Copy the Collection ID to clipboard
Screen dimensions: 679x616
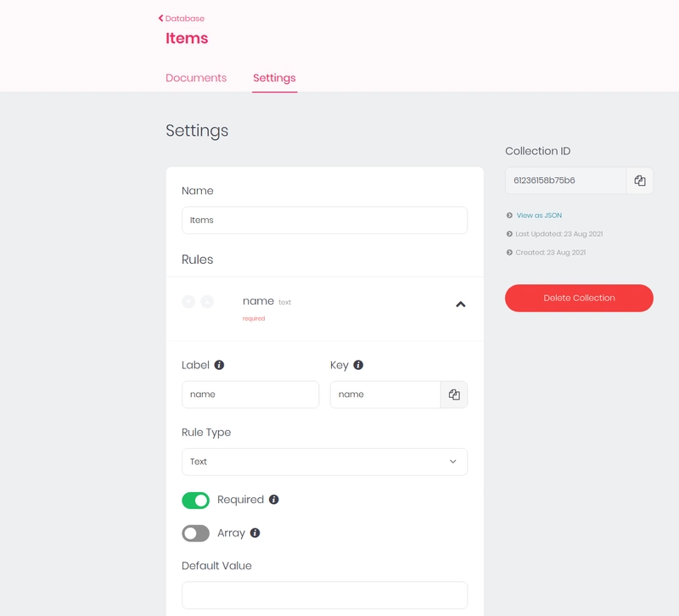640,181
